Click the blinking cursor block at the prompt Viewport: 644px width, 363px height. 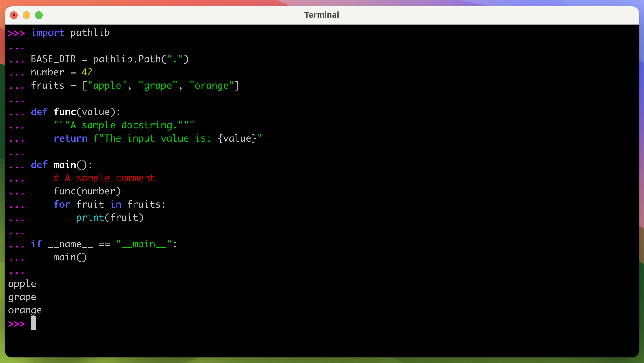[34, 323]
